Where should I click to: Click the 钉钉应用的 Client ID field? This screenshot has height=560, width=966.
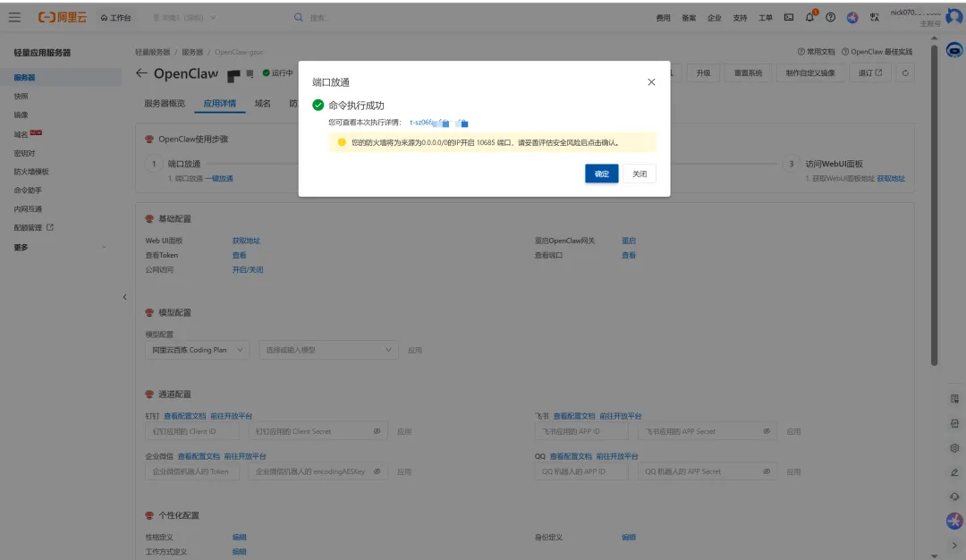pyautogui.click(x=192, y=431)
